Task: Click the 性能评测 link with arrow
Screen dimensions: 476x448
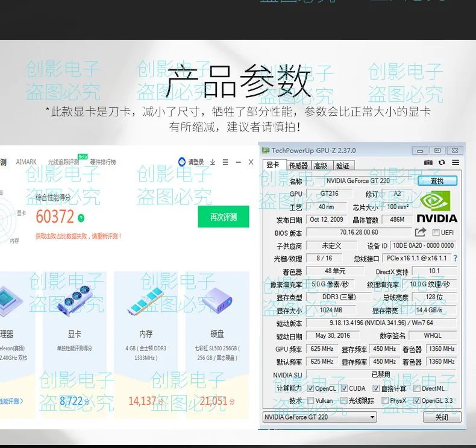Action: 11,401
